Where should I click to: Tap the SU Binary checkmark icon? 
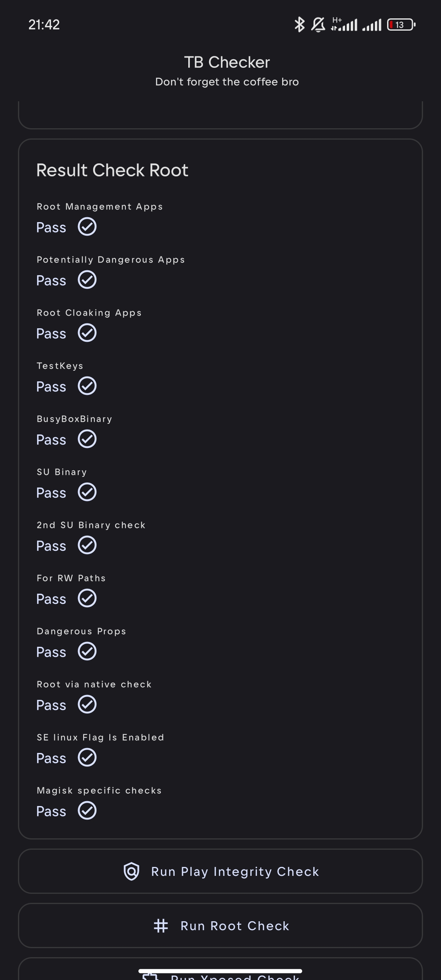point(87,492)
